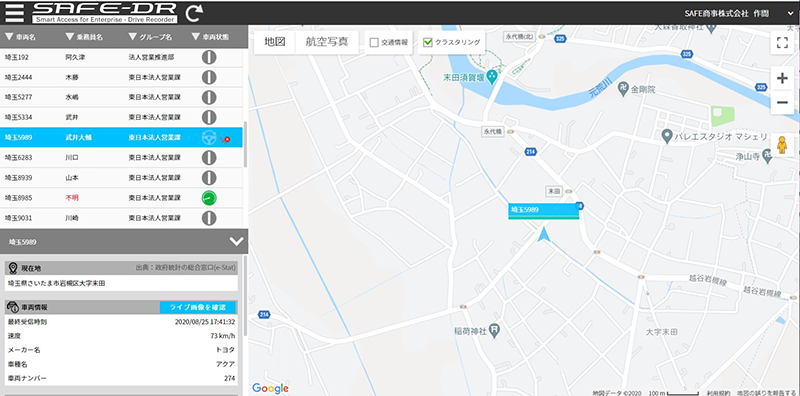Switch to the 航空写真 map tab
Image resolution: width=800 pixels, height=396 pixels.
click(x=327, y=42)
